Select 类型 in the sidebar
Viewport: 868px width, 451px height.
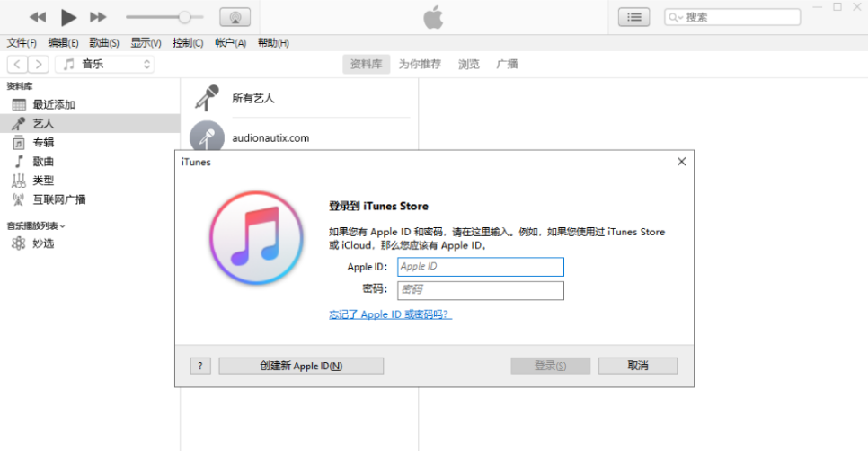[x=90, y=181]
